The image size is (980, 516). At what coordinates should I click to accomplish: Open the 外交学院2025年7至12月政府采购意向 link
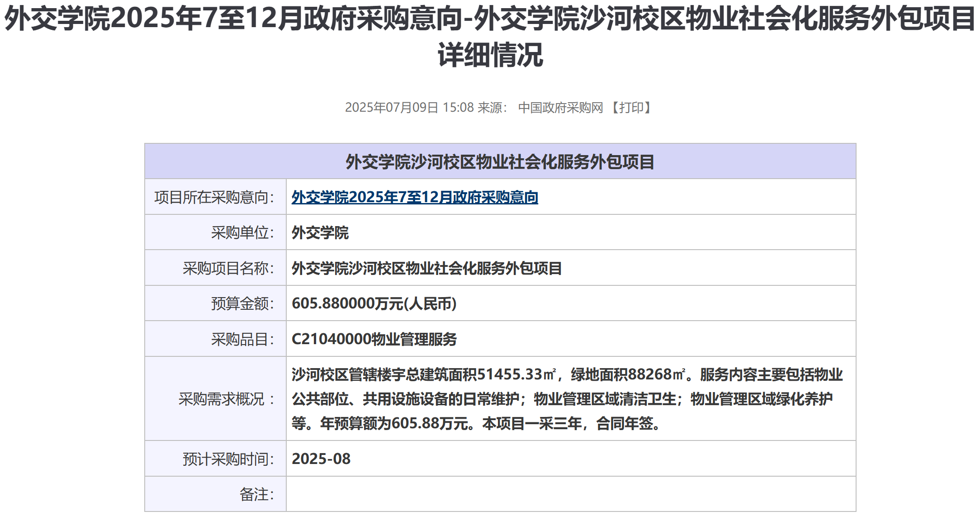(x=414, y=197)
